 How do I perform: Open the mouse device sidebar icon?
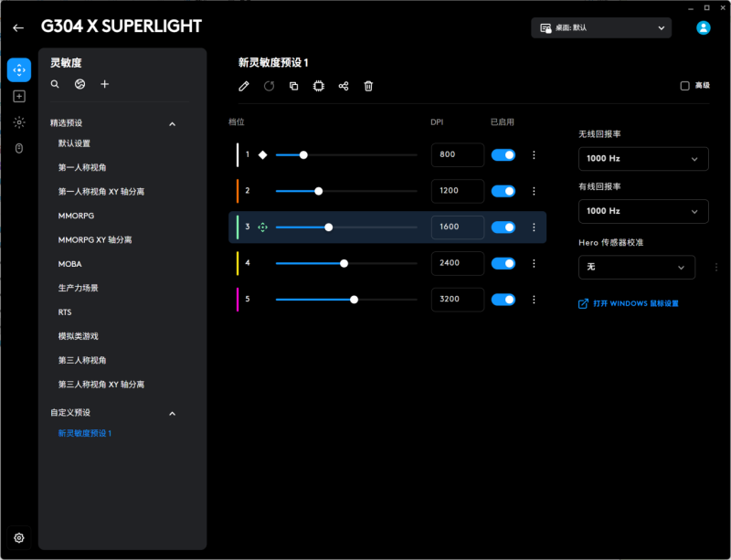tap(19, 148)
